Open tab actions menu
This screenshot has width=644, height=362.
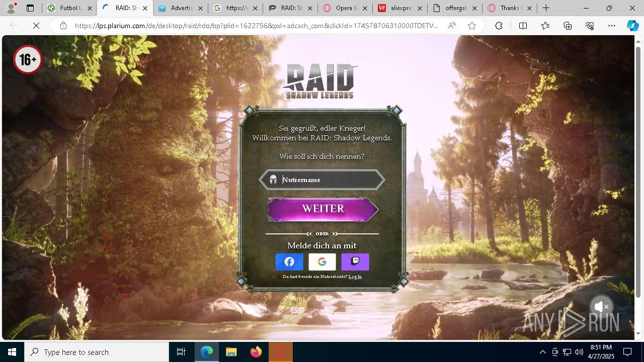pyautogui.click(x=30, y=8)
